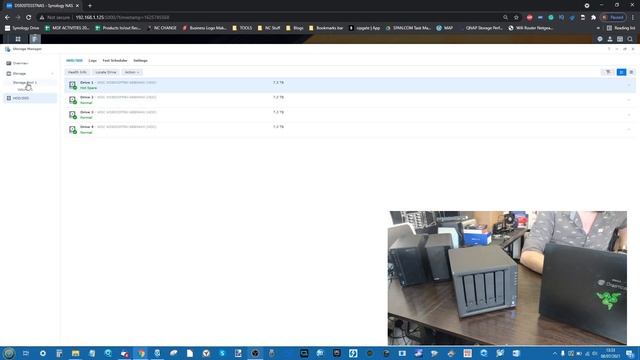The image size is (640, 360).
Task: Click the Drive 4 capacity 7.3 TB
Action: point(278,127)
